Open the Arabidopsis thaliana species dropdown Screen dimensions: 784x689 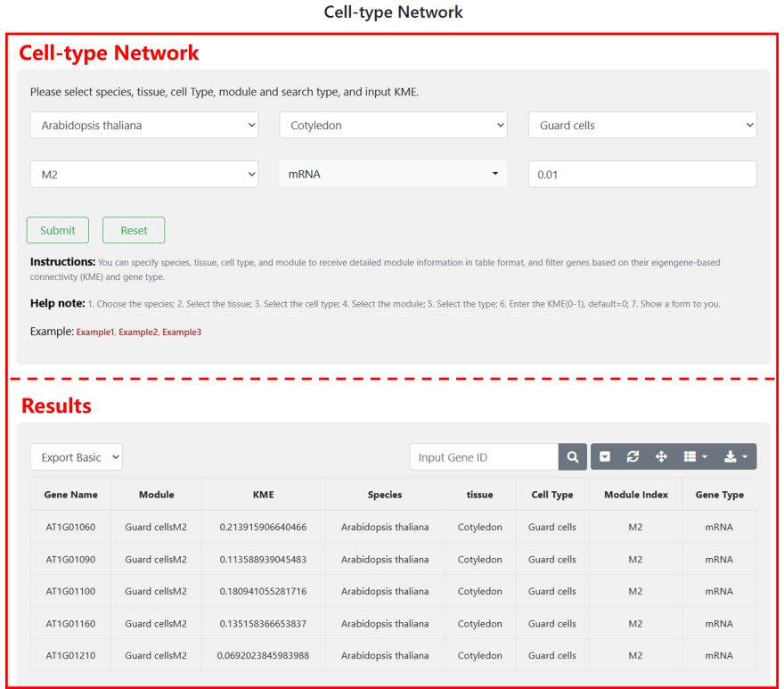[x=144, y=126]
